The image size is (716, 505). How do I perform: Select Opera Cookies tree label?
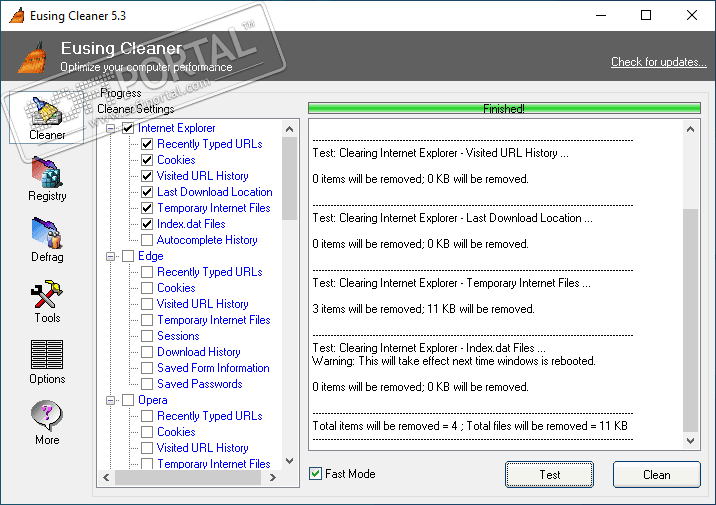coord(176,432)
